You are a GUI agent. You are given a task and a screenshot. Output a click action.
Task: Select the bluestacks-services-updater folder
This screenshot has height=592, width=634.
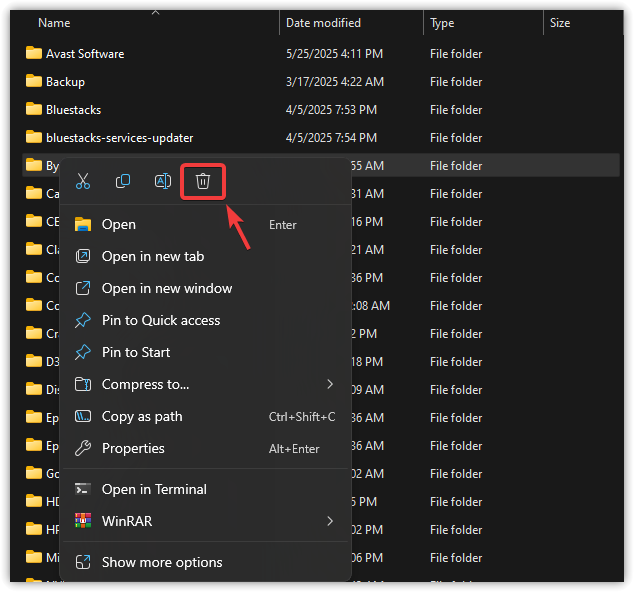point(119,138)
